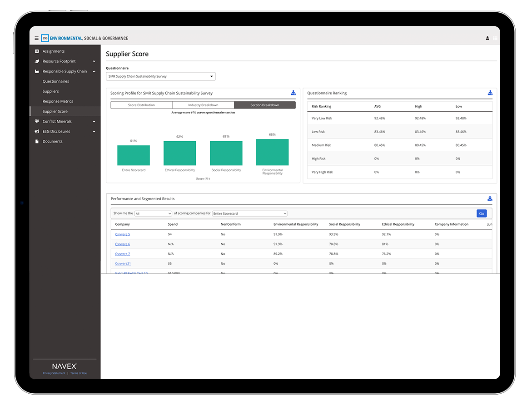Expand the 'Show me the' All dropdown

pos(153,213)
